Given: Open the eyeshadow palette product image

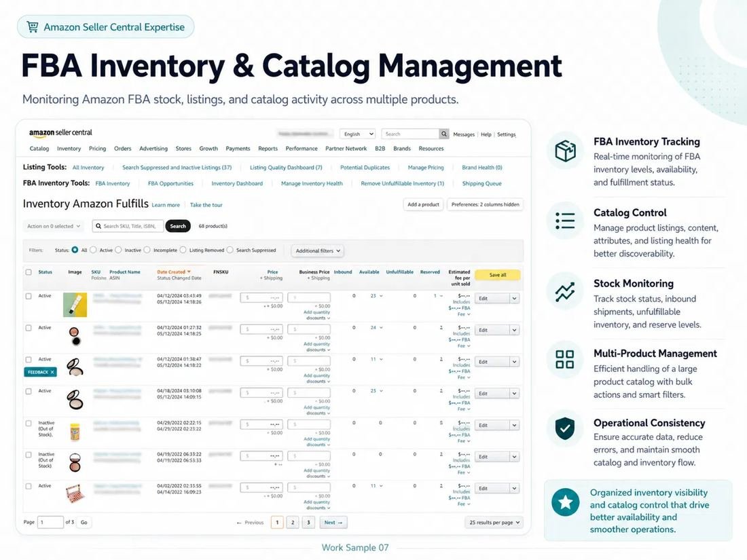Looking at the screenshot, I should click(75, 493).
